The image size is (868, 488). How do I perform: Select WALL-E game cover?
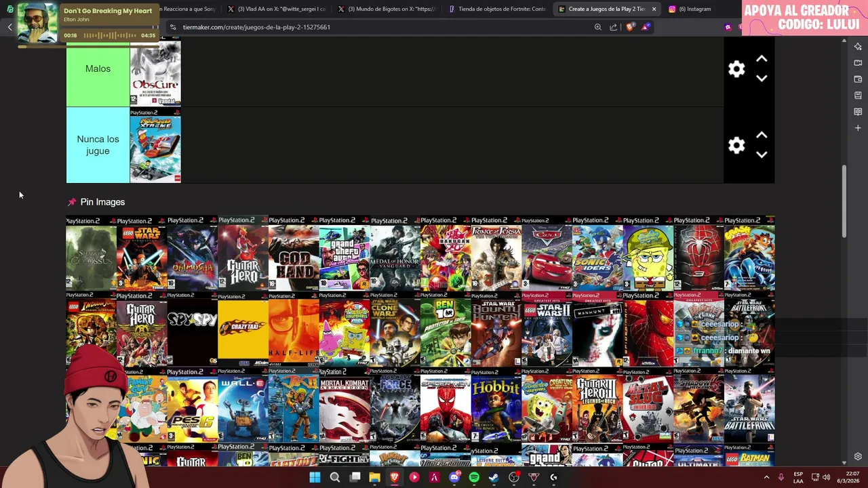243,406
